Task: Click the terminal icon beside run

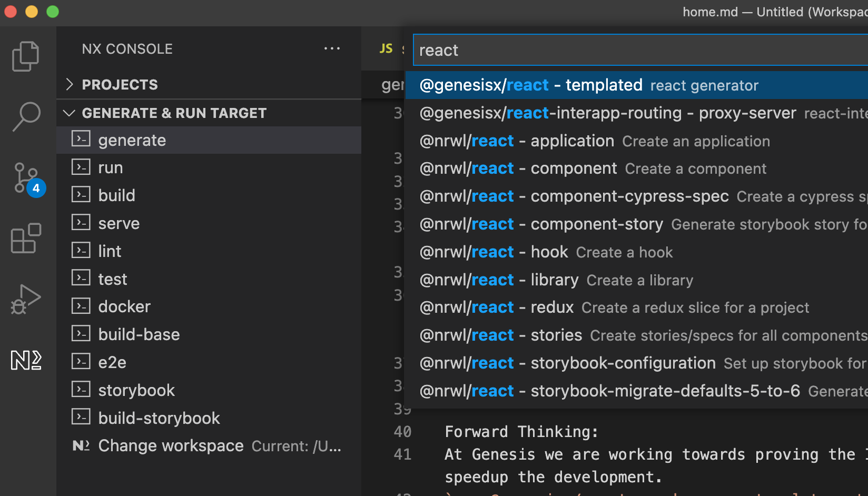Action: (81, 167)
